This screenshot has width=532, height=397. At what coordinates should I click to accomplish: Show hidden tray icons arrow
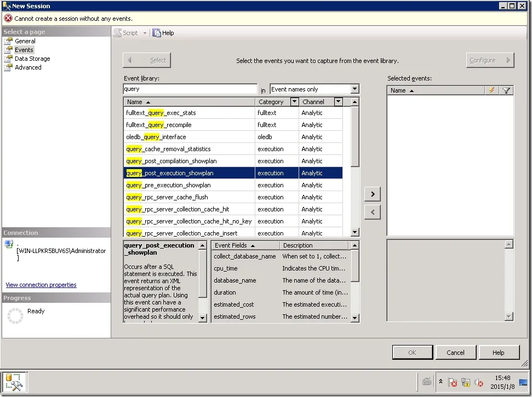pos(441,382)
